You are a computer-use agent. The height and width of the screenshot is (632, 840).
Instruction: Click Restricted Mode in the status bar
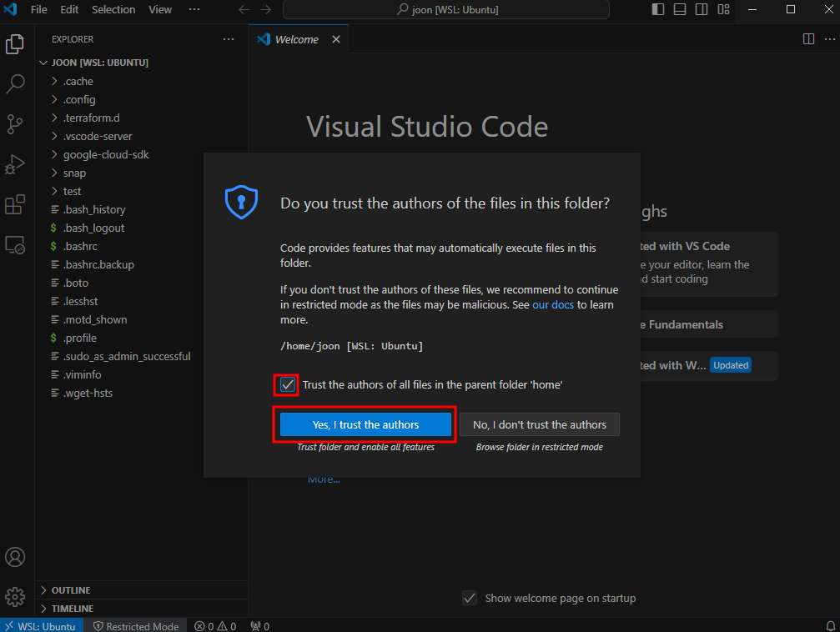[136, 625]
